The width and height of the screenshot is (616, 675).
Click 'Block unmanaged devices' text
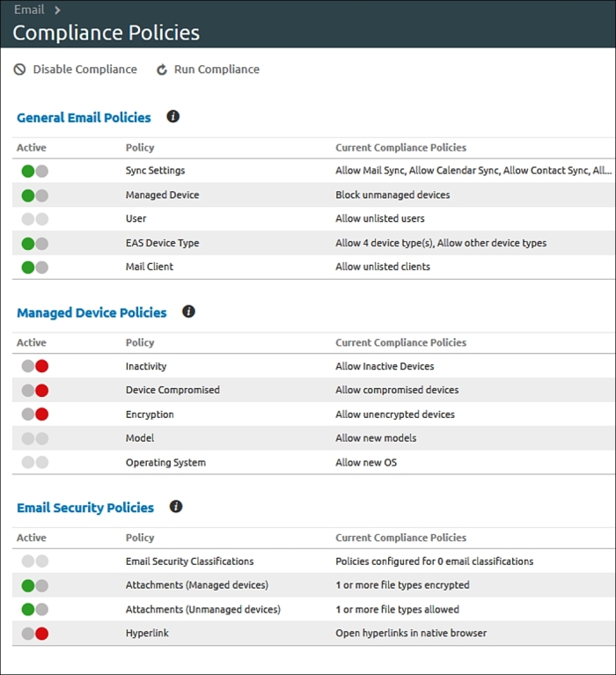(392, 195)
